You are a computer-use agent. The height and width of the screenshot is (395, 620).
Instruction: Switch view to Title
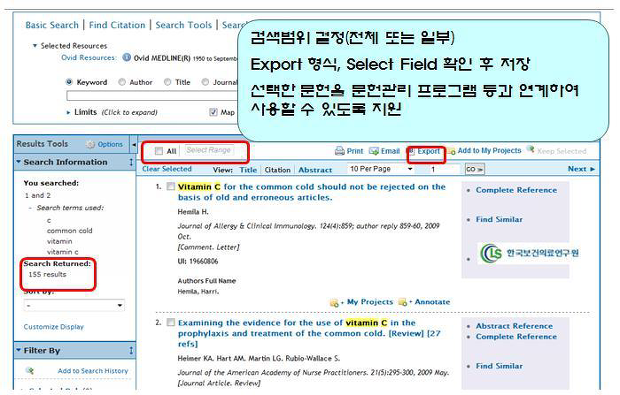pos(248,170)
